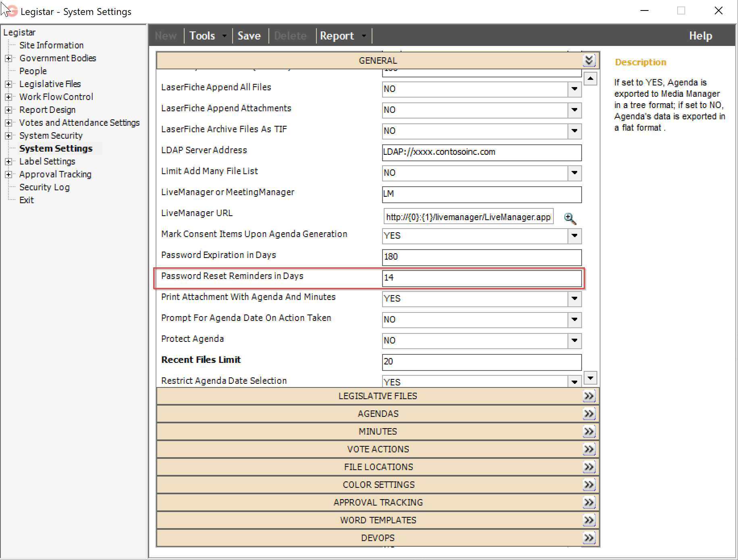The width and height of the screenshot is (738, 560).
Task: Click the magnifier icon beside LiveManager URL
Action: [570, 219]
